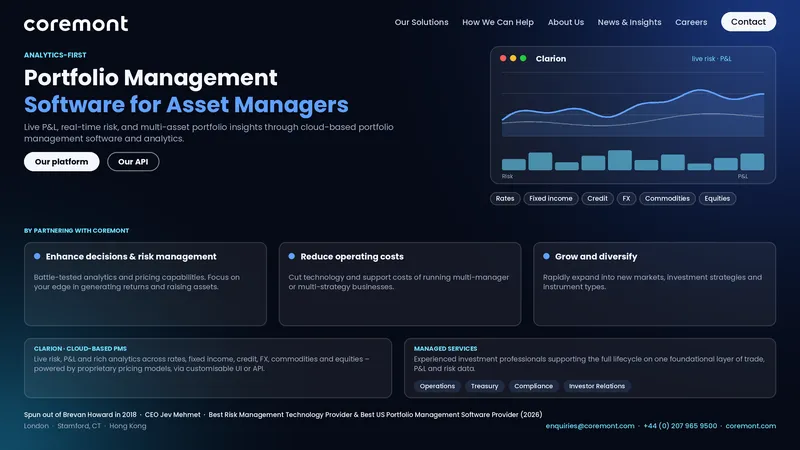Click the Contact button

748,22
